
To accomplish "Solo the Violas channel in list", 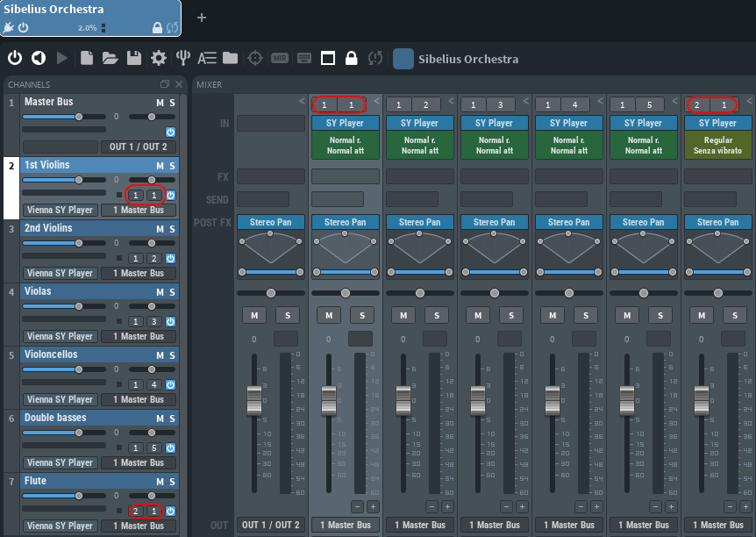I will pyautogui.click(x=172, y=292).
